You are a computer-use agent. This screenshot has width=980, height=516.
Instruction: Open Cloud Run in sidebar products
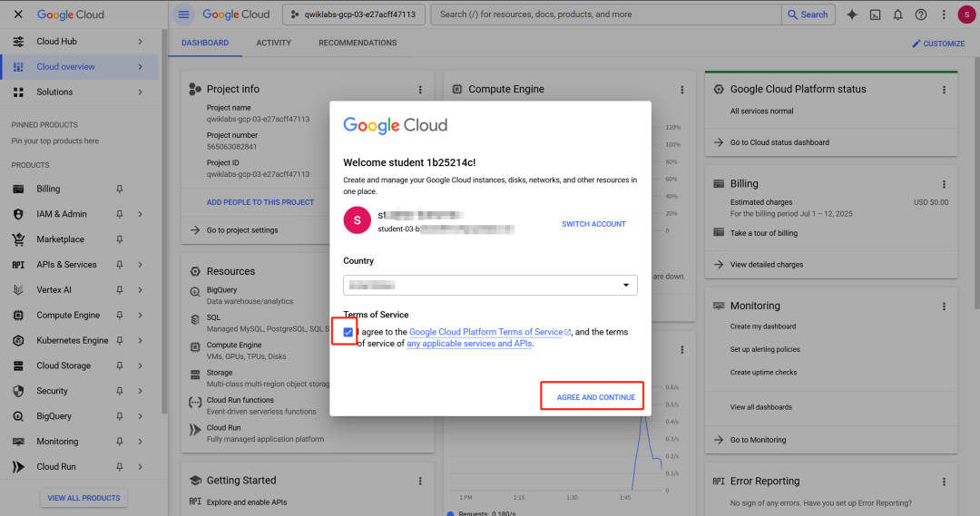pyautogui.click(x=56, y=467)
